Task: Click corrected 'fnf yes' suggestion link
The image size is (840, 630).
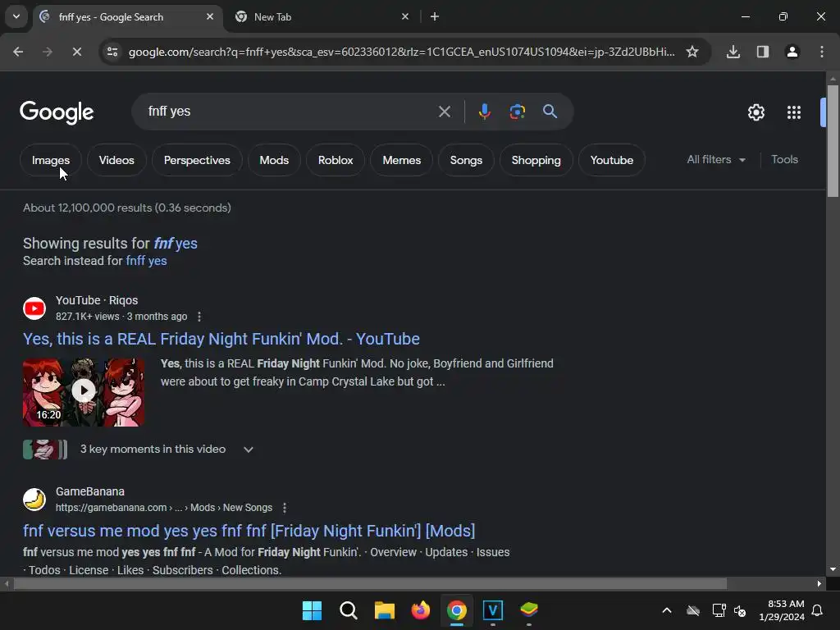Action: pyautogui.click(x=176, y=243)
